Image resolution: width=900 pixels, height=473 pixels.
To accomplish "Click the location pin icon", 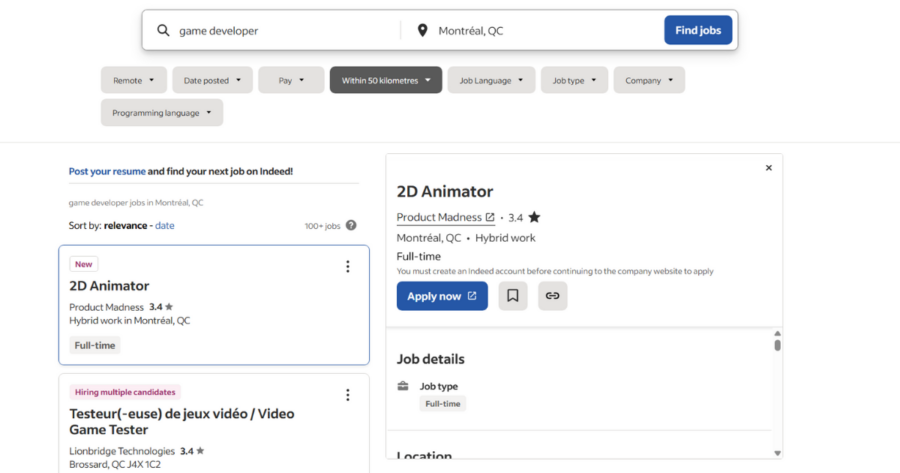I will tap(422, 31).
